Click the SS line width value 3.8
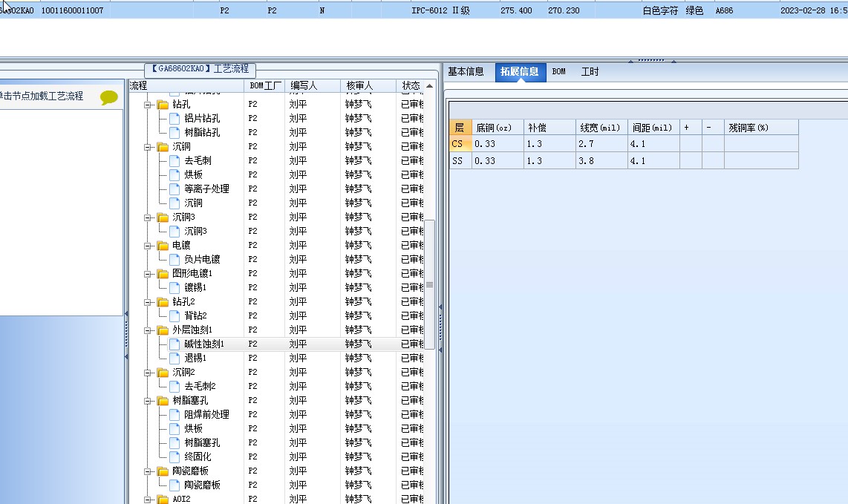Viewport: 848px width, 504px height. [601, 160]
